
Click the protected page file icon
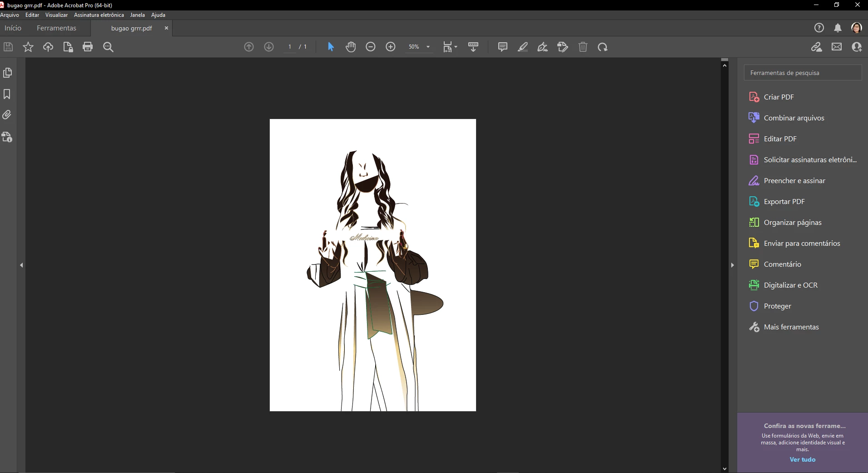point(68,47)
